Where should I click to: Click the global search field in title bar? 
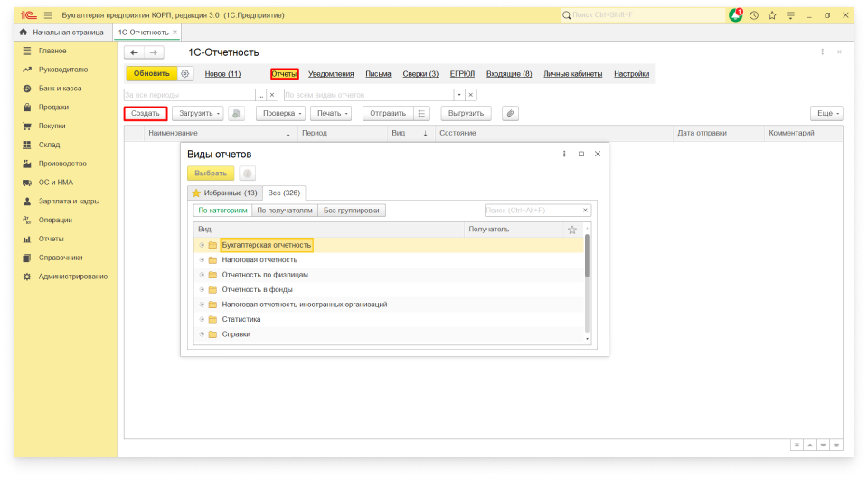643,15
